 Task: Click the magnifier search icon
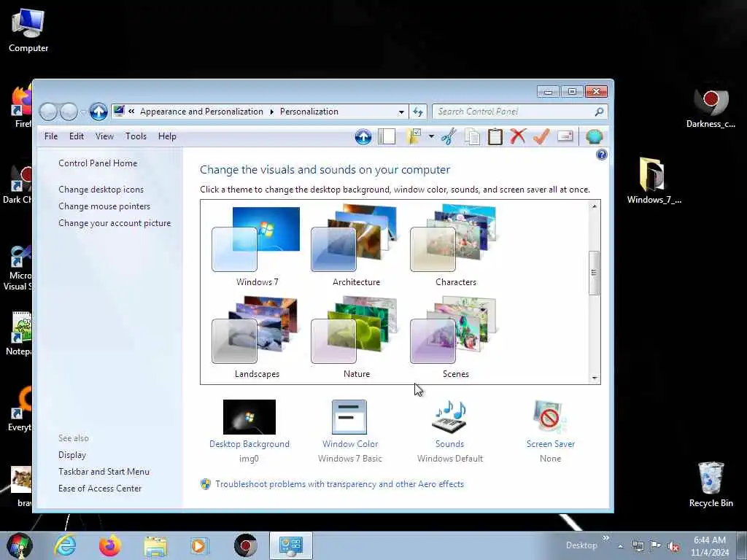pyautogui.click(x=599, y=112)
